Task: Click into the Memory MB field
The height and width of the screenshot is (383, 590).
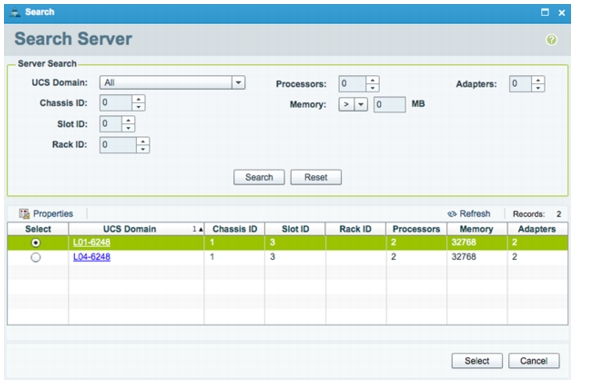Action: tap(390, 104)
